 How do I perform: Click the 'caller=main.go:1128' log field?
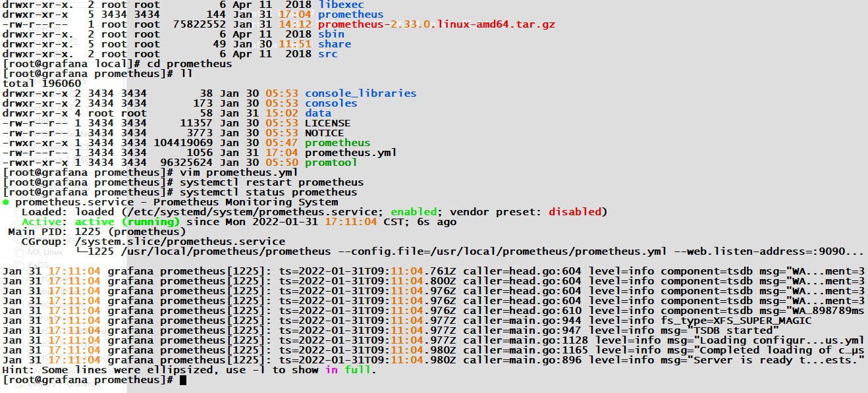click(526, 340)
